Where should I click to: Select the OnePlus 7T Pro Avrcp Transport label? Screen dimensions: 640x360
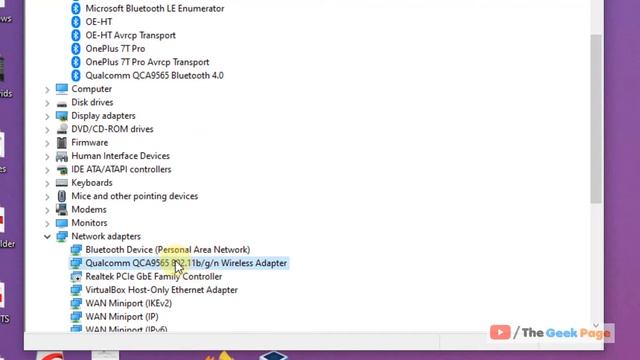pos(147,62)
